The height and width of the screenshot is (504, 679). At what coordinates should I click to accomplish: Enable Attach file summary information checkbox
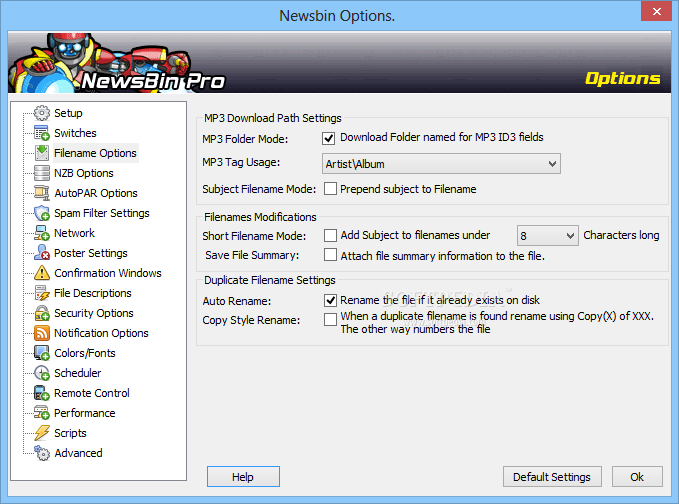(330, 255)
